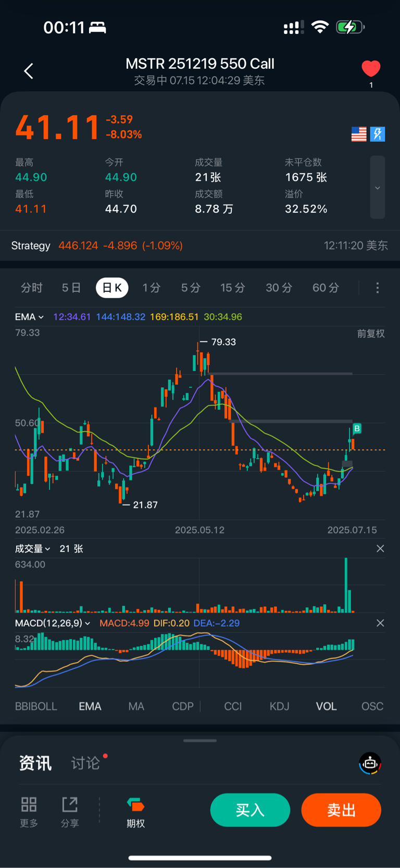Viewport: 400px width, 868px height.
Task: Open the 讨论 discussion tab
Action: click(x=85, y=763)
